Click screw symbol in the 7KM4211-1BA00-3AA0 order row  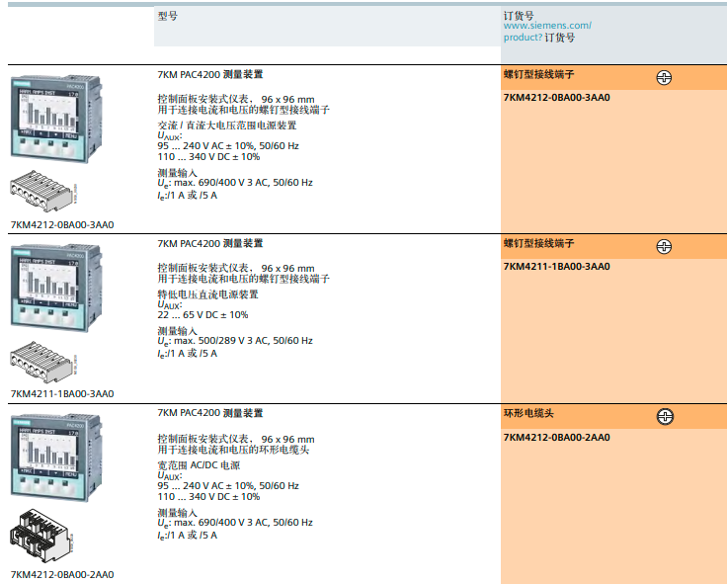(665, 246)
